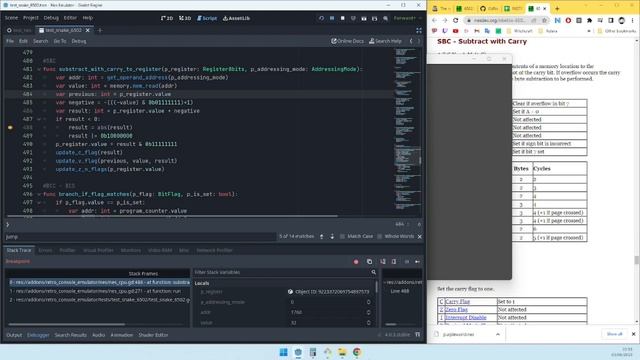640x360 pixels.
Task: Open the Chrome extensions puzzle icon
Action: (x=589, y=20)
